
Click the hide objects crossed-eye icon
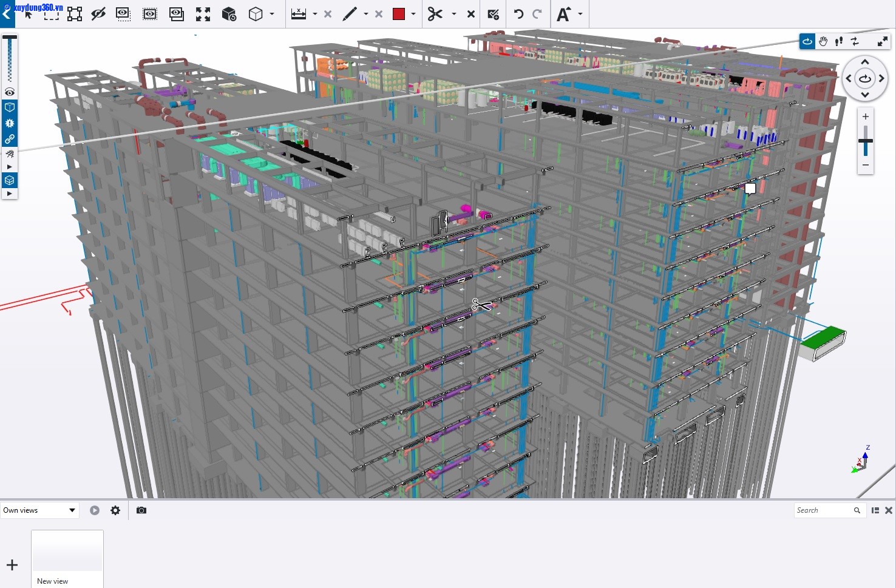98,14
